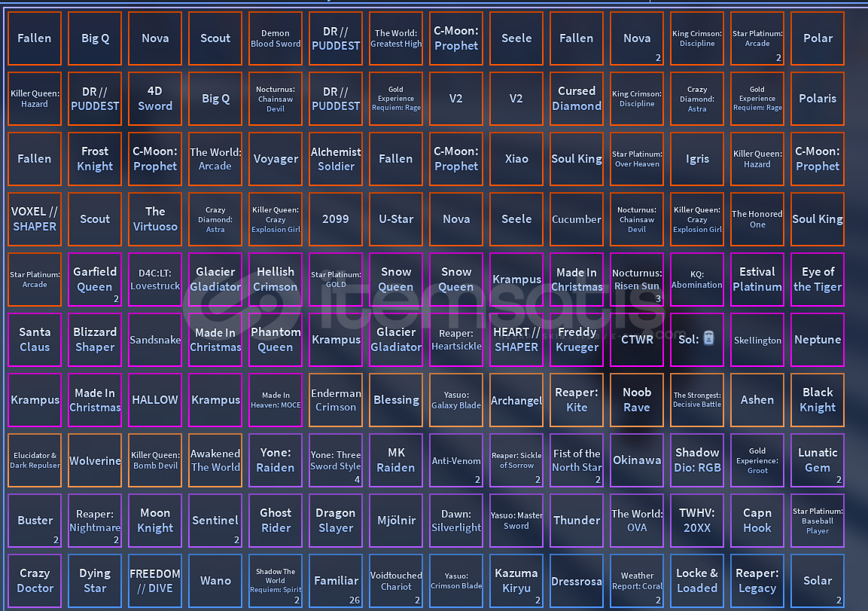Select the Freddy Krueger tile
This screenshot has height=611, width=868.
tap(577, 340)
